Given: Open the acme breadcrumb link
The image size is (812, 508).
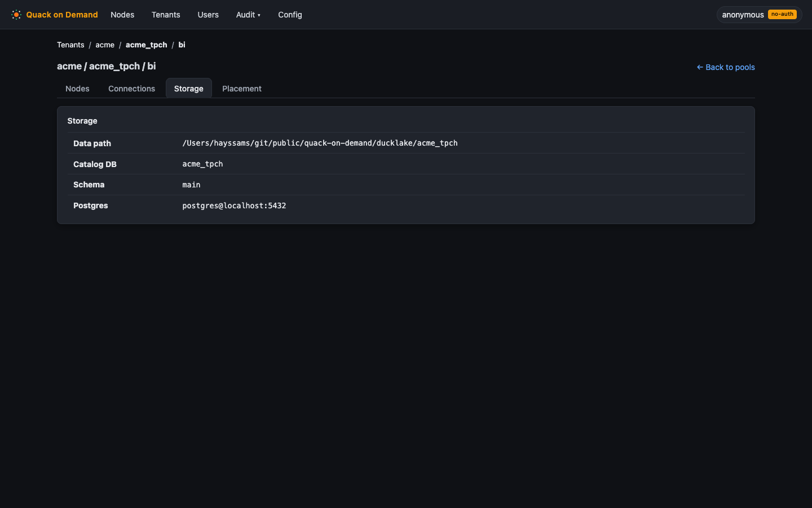Looking at the screenshot, I should coord(105,45).
